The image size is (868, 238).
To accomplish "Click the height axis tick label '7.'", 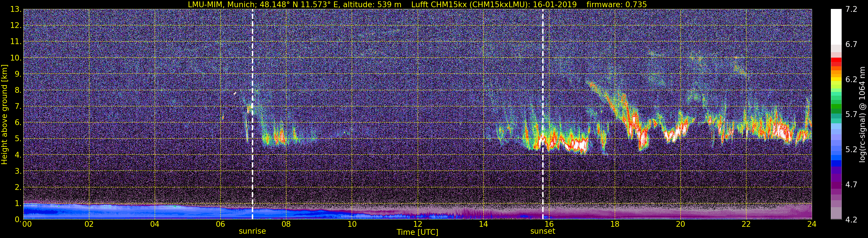I will [x=18, y=107].
